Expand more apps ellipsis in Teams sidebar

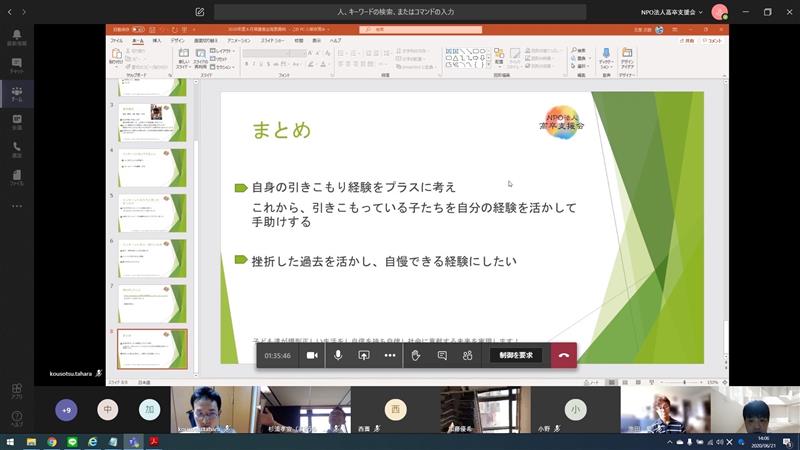[x=16, y=206]
